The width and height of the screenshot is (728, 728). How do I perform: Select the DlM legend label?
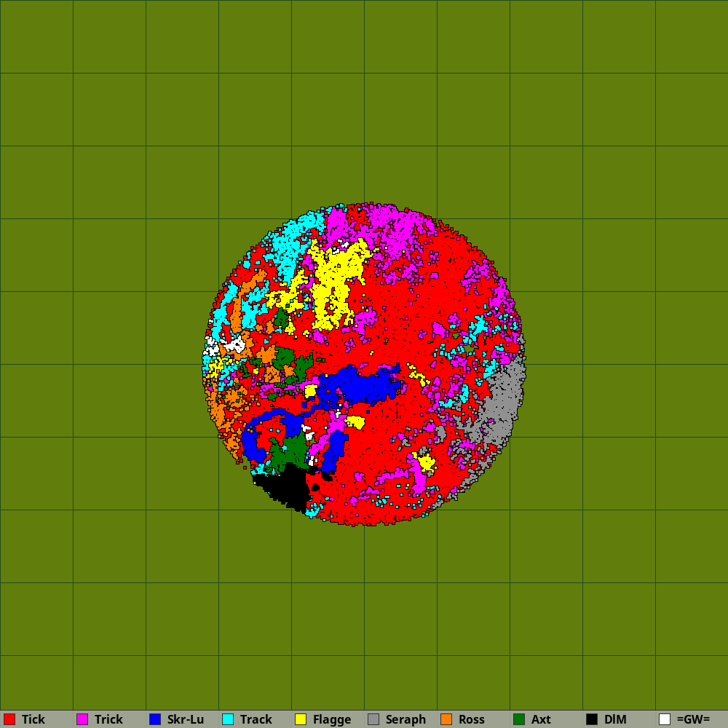point(616,719)
